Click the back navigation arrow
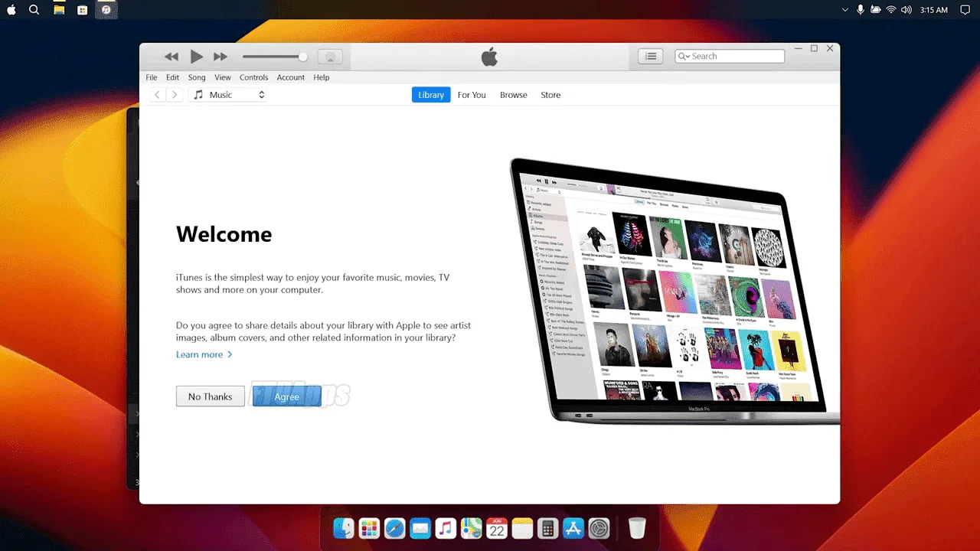The width and height of the screenshot is (980, 551). tap(157, 95)
